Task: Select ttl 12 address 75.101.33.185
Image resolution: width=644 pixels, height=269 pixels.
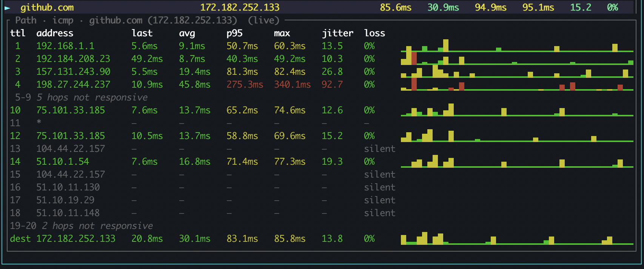Action: click(x=71, y=136)
